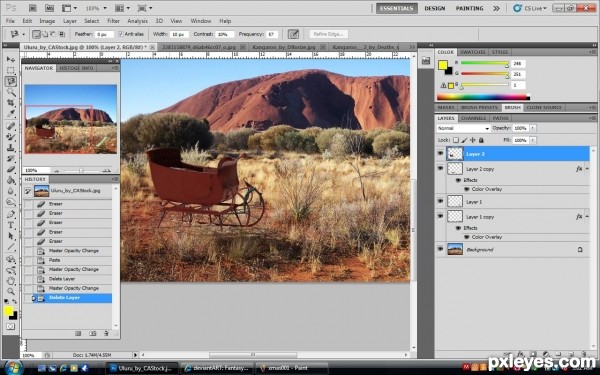The image size is (600, 375).
Task: Hide Layer 2 copy visibility eye
Action: [440, 168]
